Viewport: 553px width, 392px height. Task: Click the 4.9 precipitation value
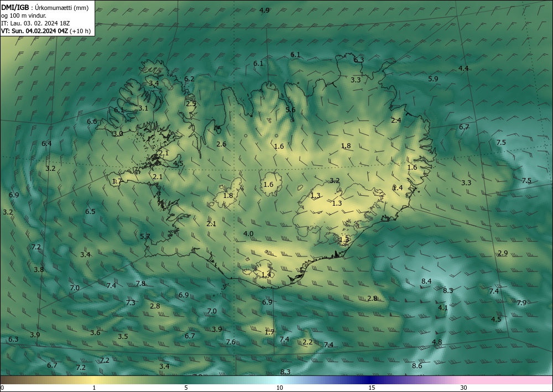point(264,10)
